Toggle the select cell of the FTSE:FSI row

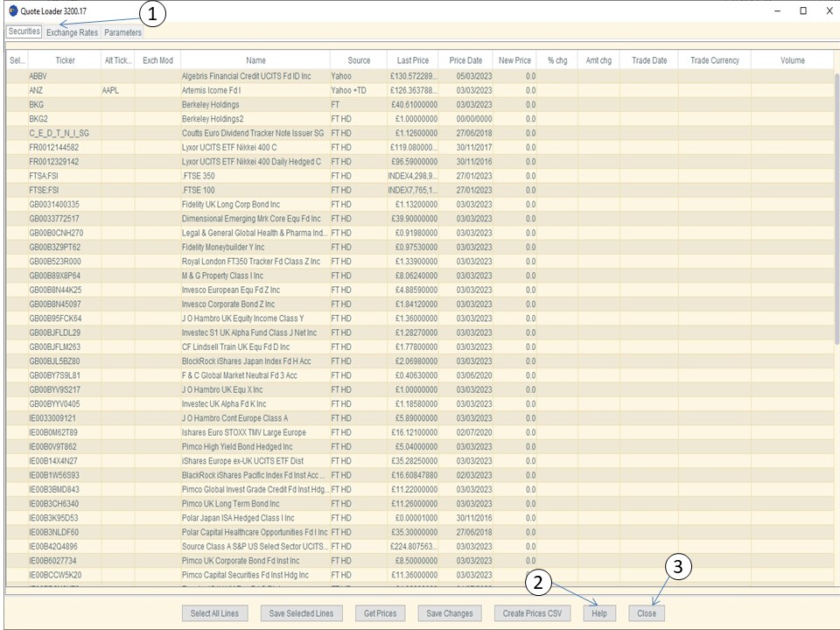click(x=17, y=190)
